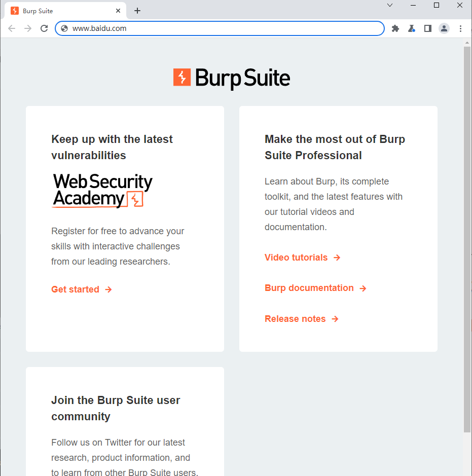Maximize the browser window
This screenshot has height=476, width=472.
click(437, 5)
